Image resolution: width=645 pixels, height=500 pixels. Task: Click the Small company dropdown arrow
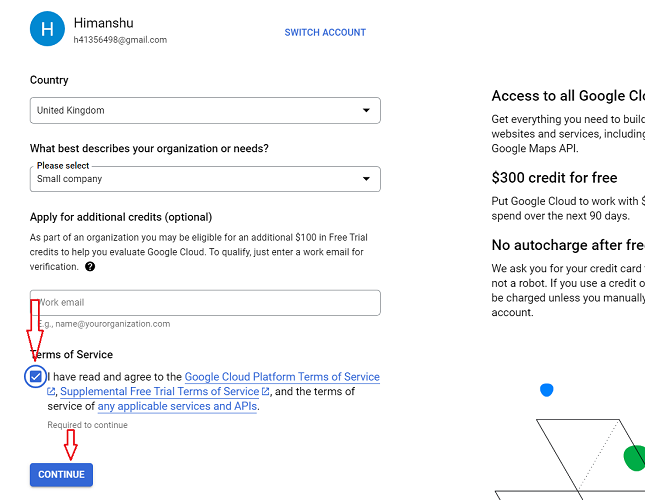coord(365,179)
